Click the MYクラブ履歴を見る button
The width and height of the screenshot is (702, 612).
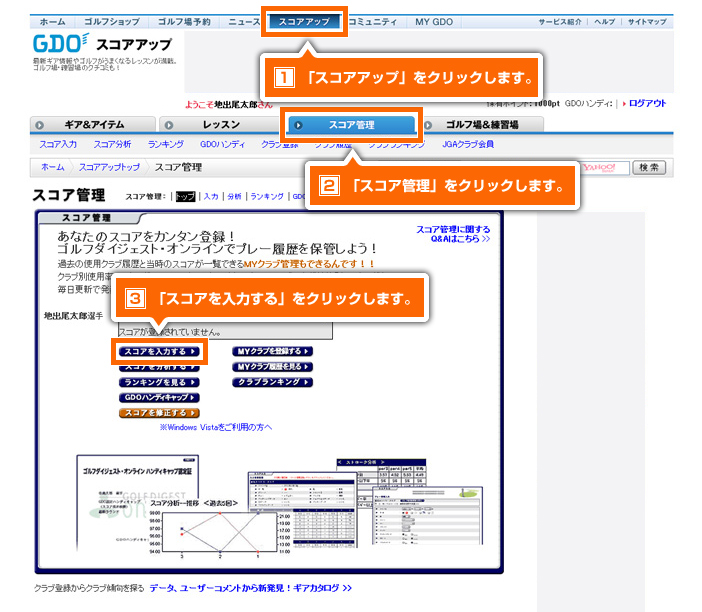[273, 367]
